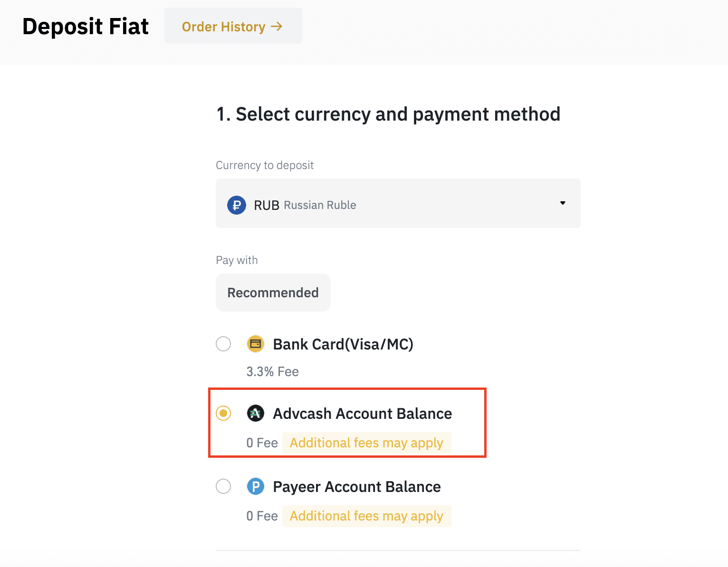Open the RUB Russian Ruble currency selector
This screenshot has width=728, height=567.
point(398,203)
